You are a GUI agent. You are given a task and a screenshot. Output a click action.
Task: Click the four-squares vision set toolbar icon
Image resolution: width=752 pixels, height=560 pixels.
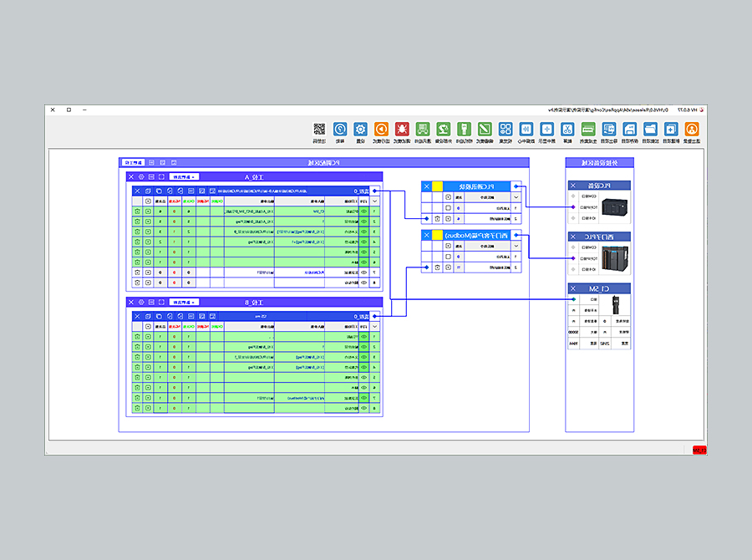point(506,129)
